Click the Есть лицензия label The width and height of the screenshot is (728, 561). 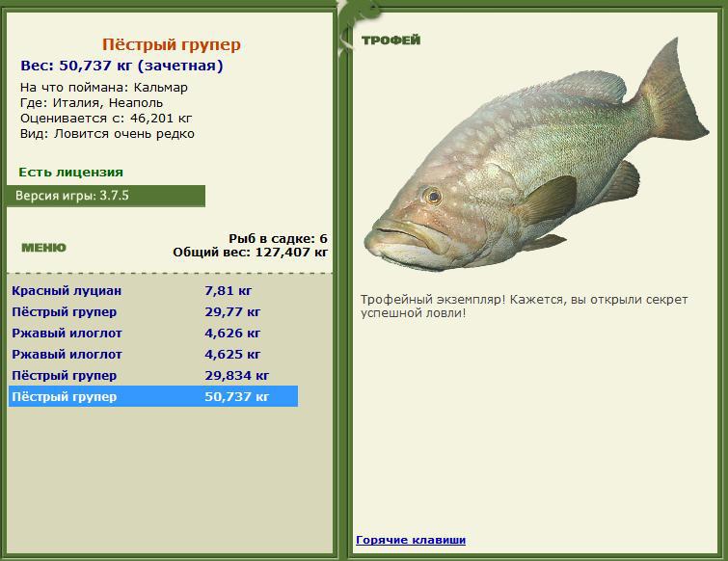[71, 173]
